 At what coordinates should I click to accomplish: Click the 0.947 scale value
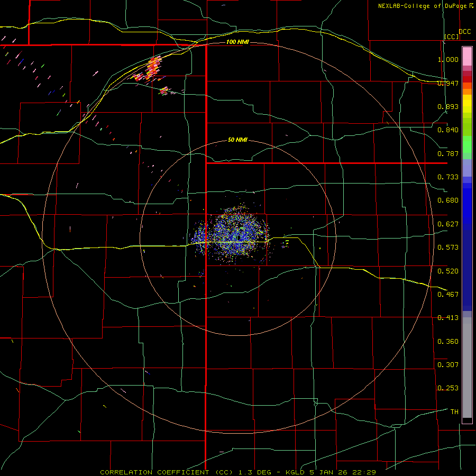[x=448, y=83]
